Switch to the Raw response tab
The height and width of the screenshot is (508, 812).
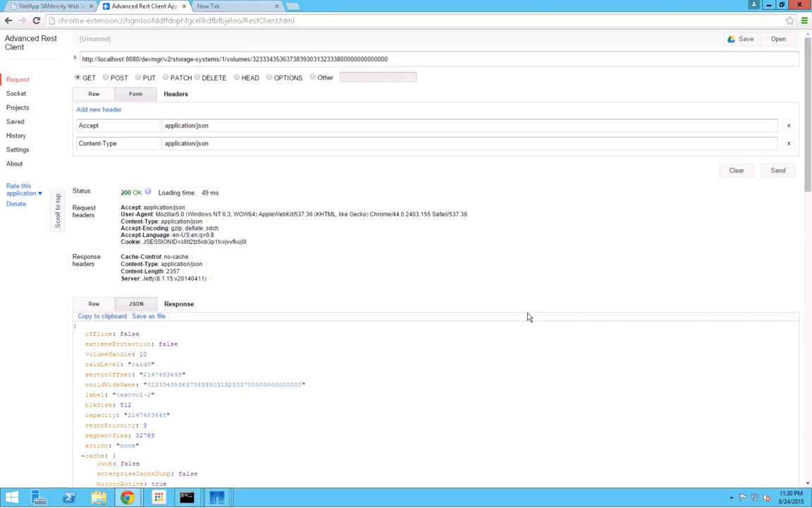94,304
